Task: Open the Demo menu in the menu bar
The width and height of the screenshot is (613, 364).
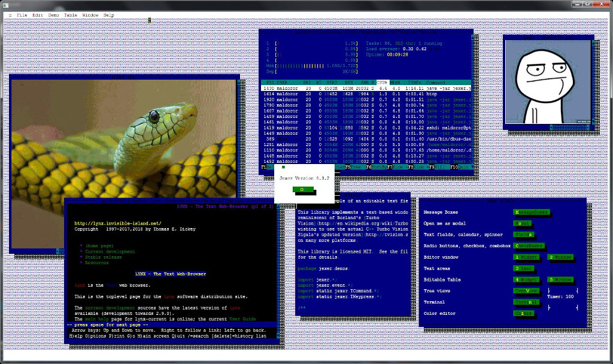Action: [54, 14]
